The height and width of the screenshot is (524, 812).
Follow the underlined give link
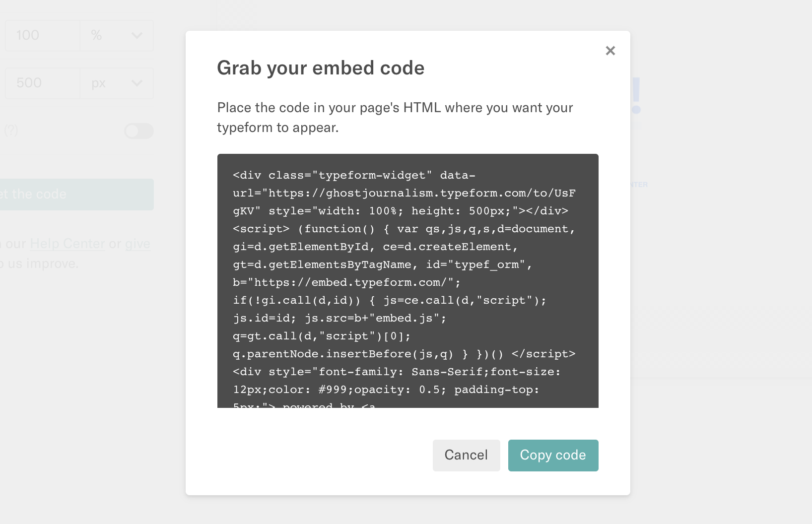pos(137,244)
